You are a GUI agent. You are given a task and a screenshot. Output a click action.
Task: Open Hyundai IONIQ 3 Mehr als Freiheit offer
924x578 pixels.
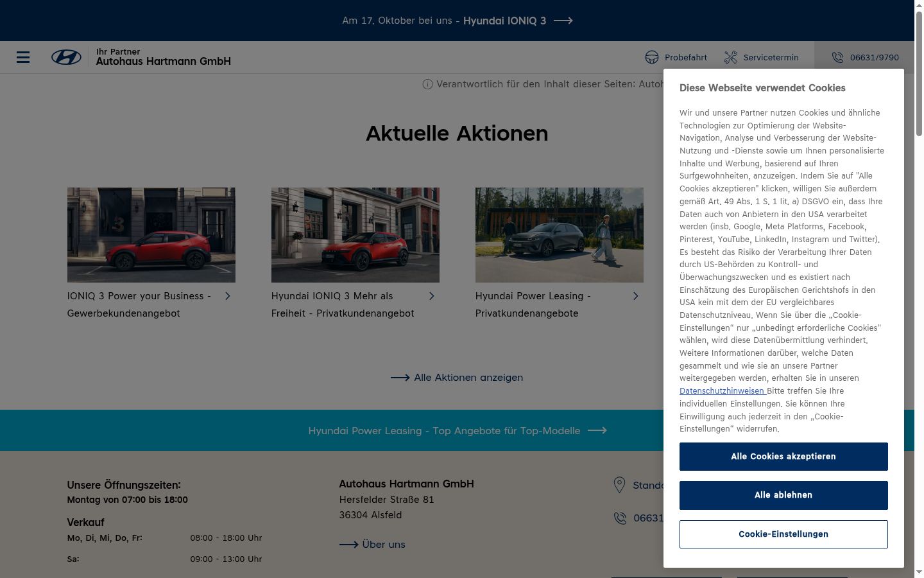pos(343,304)
